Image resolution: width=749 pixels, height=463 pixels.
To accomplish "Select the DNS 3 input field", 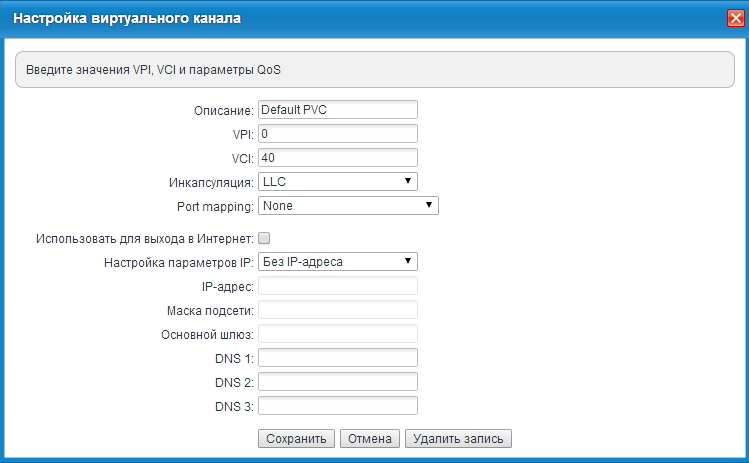I will [x=337, y=406].
